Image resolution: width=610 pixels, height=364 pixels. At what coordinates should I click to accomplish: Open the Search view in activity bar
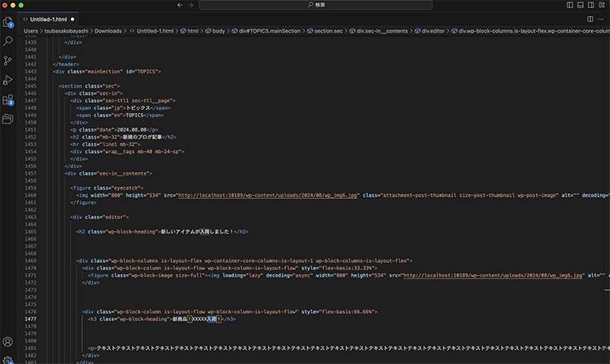(8, 41)
